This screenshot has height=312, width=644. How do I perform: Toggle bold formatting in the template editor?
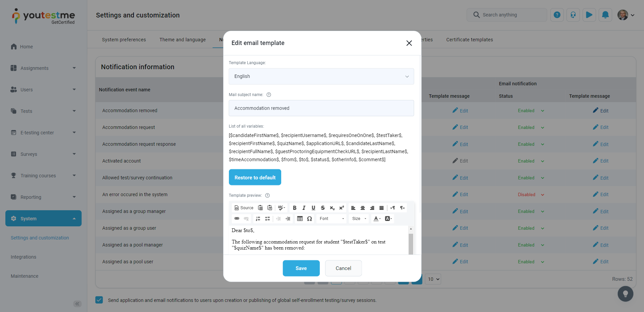click(295, 208)
